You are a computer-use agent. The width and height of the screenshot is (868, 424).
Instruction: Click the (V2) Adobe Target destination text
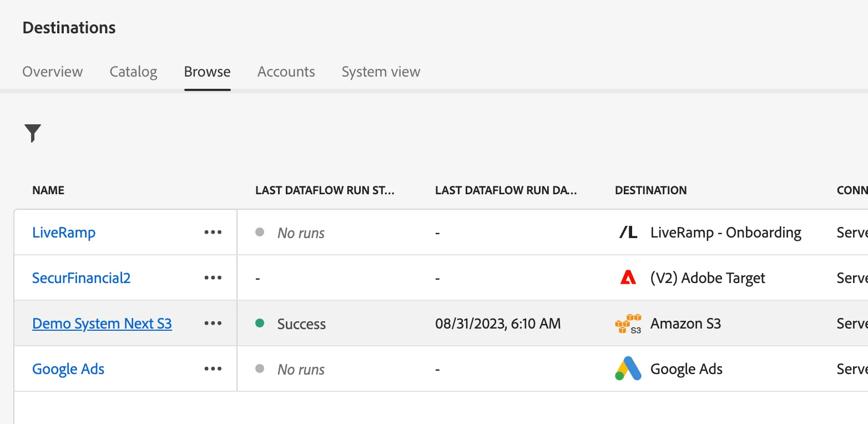click(x=708, y=278)
